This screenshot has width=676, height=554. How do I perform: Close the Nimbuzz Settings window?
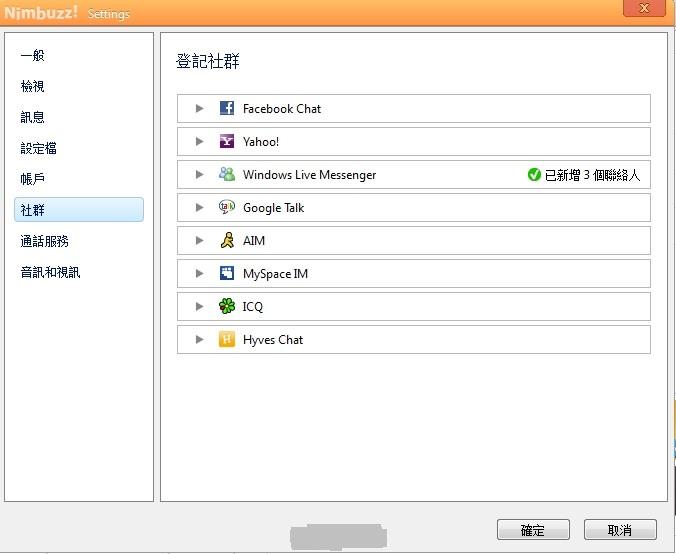(644, 8)
